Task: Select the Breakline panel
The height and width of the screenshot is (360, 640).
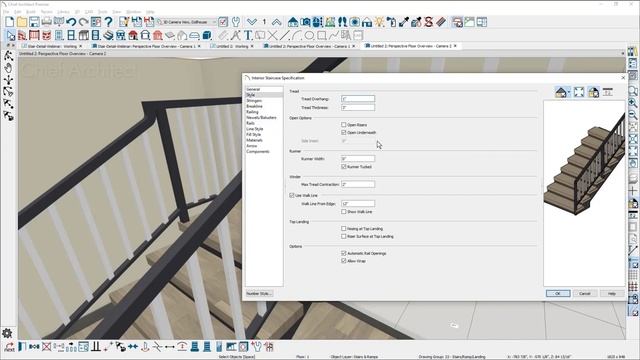Action: (254, 106)
